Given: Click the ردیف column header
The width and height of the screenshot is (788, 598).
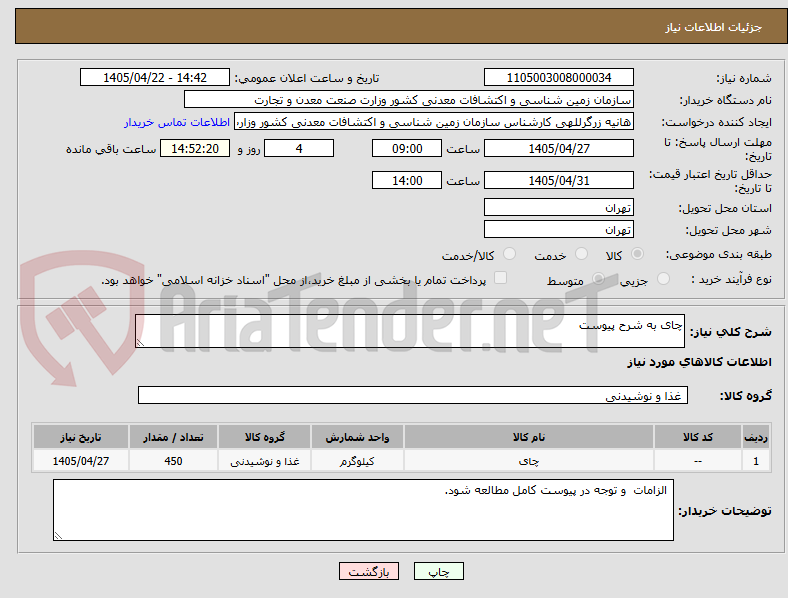Looking at the screenshot, I should pos(756,437).
